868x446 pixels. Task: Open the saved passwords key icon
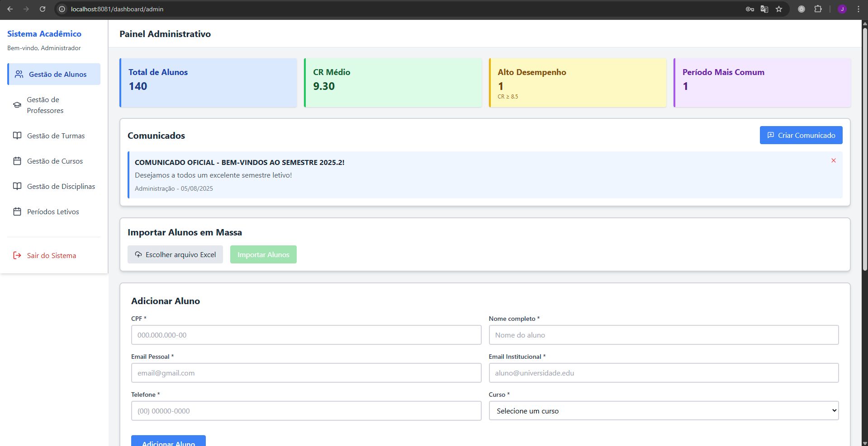750,9
